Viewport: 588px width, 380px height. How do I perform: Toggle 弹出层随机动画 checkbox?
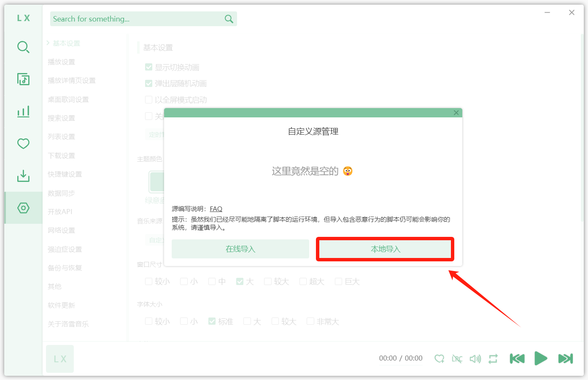click(x=148, y=84)
